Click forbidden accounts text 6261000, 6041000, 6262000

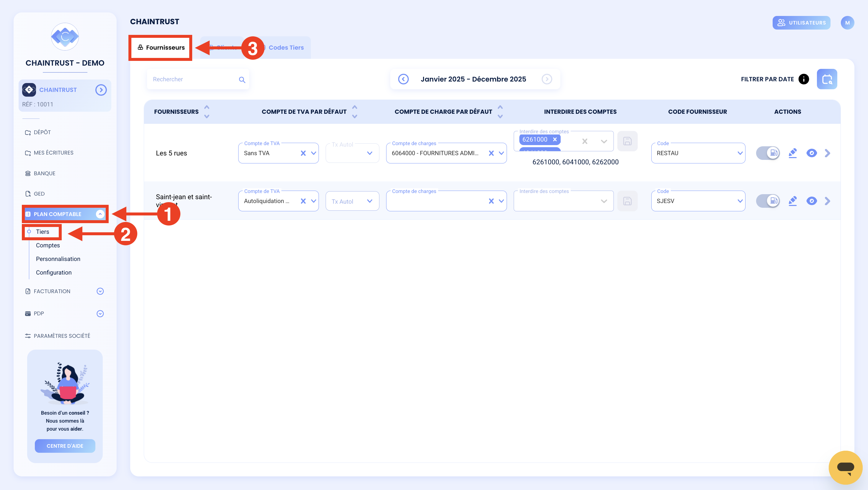tap(575, 162)
